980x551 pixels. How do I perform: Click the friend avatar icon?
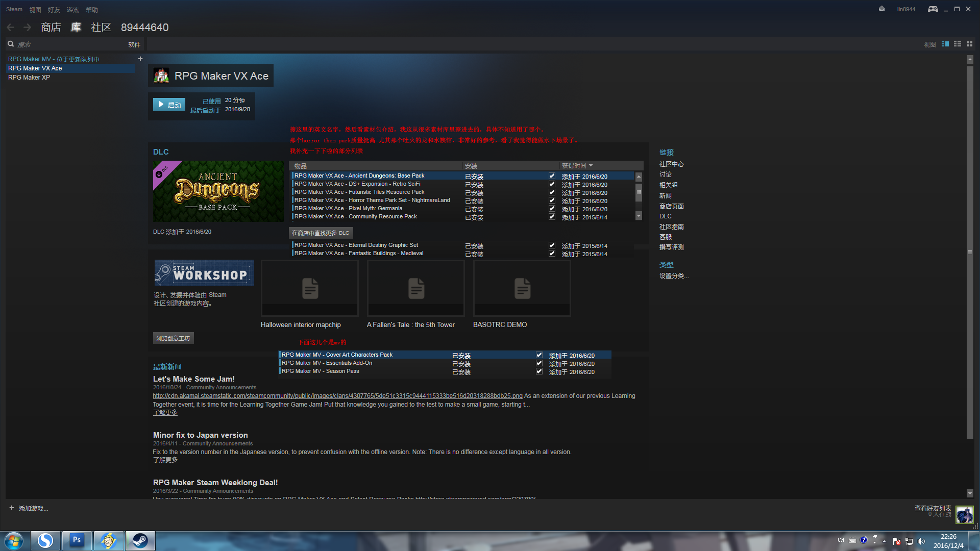964,515
